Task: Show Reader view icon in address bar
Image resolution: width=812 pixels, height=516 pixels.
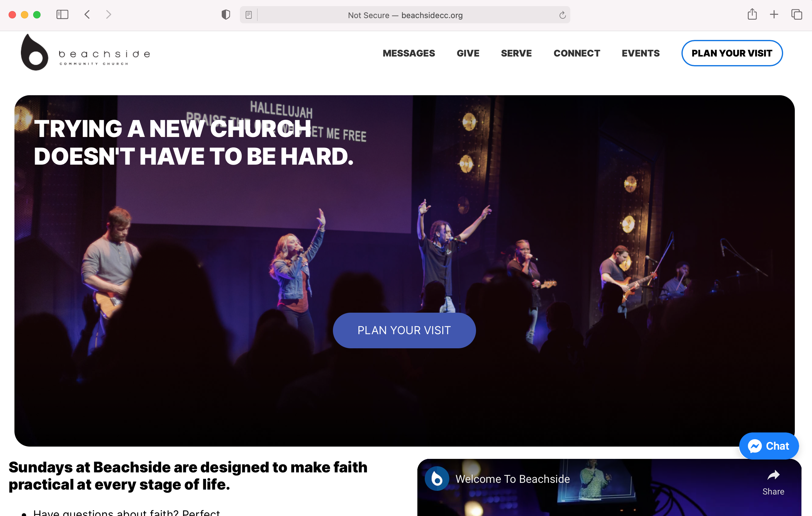Action: pos(248,15)
